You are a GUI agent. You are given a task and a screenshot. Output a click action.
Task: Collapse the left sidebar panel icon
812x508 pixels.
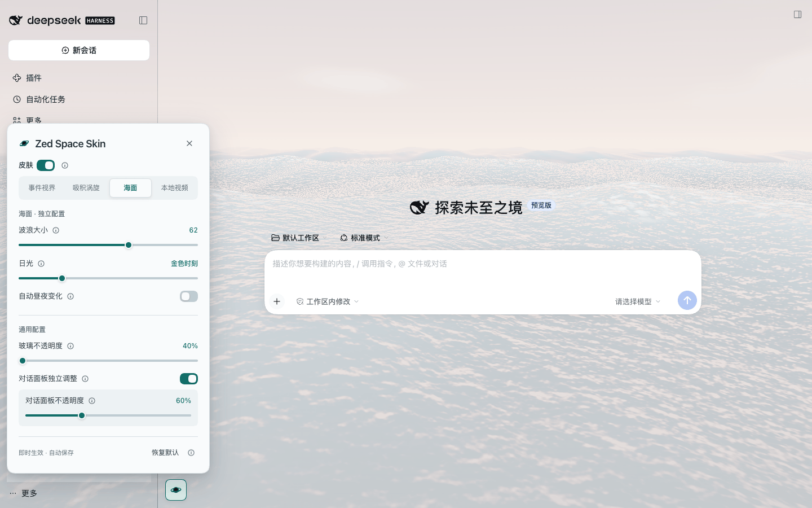point(143,20)
